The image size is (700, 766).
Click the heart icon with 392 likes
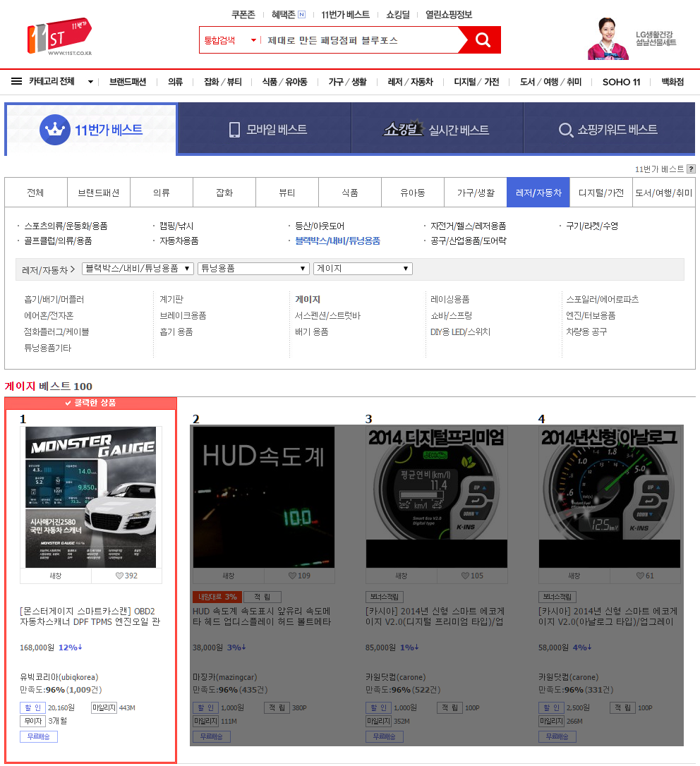tap(119, 576)
